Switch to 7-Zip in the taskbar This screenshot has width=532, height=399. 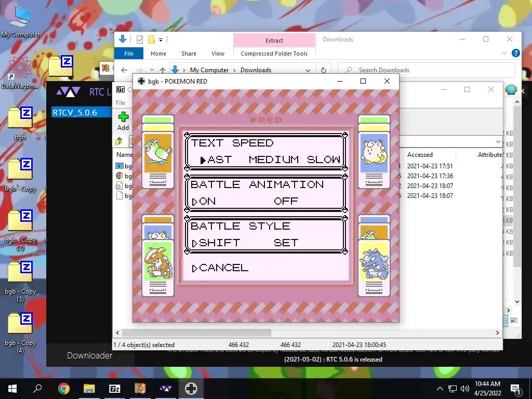point(115,389)
